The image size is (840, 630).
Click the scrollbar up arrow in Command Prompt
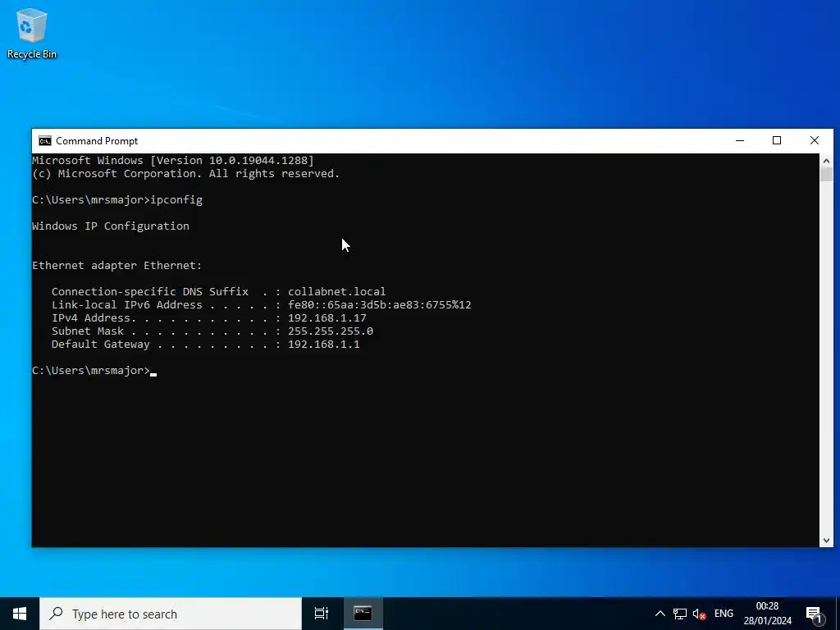[x=826, y=161]
